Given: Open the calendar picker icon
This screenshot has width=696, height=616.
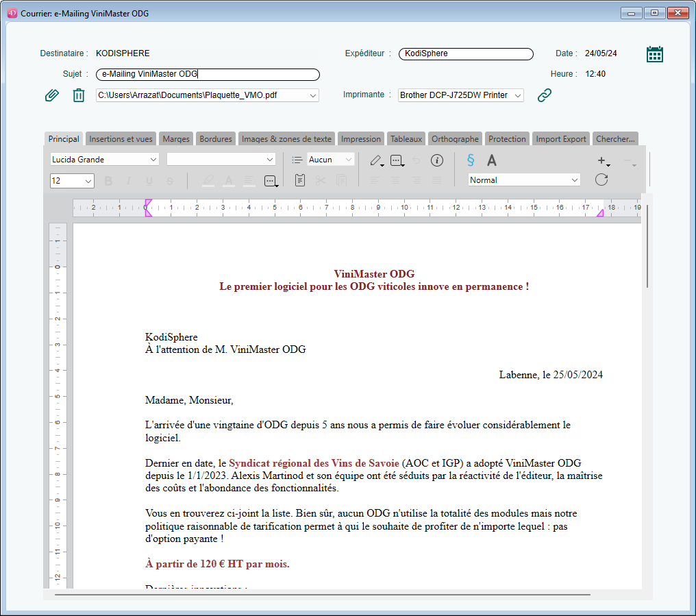Looking at the screenshot, I should 654,53.
